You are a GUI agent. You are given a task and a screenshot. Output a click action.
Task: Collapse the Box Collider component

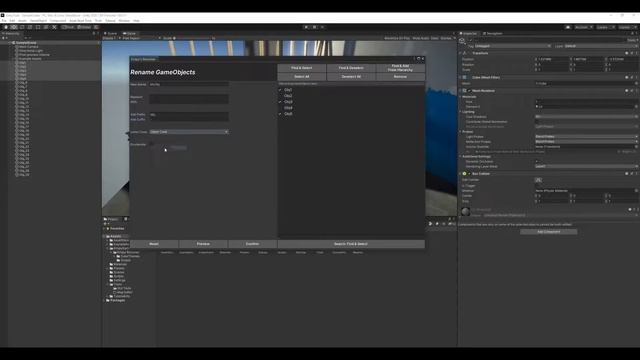tap(461, 173)
